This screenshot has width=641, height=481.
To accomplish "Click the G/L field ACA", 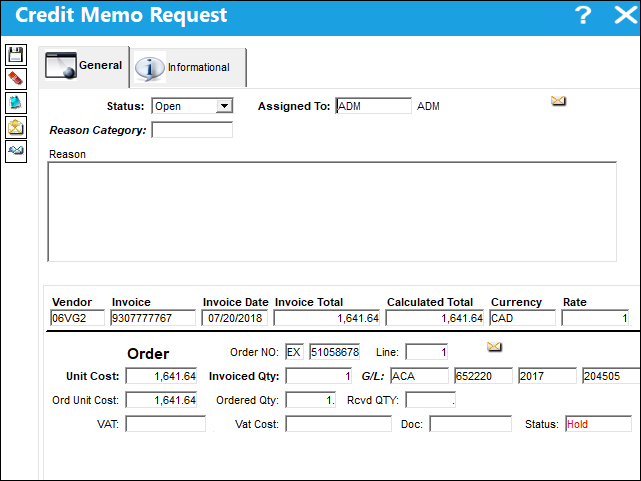I will click(419, 376).
